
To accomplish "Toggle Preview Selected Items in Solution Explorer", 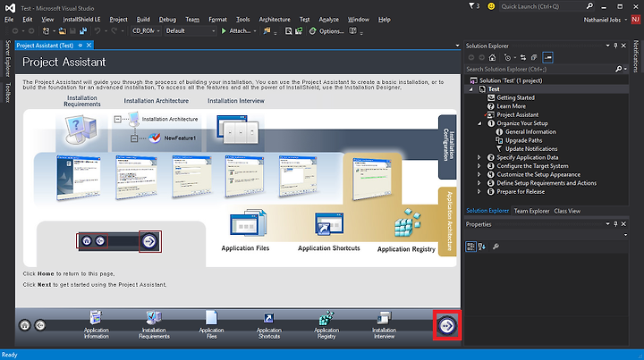I will pos(548,57).
